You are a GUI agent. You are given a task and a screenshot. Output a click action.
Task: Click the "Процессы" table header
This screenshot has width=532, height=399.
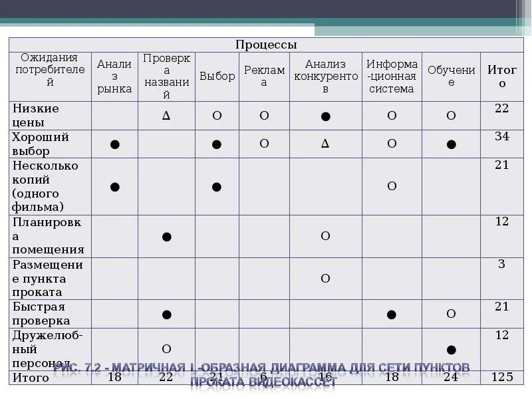click(x=266, y=45)
